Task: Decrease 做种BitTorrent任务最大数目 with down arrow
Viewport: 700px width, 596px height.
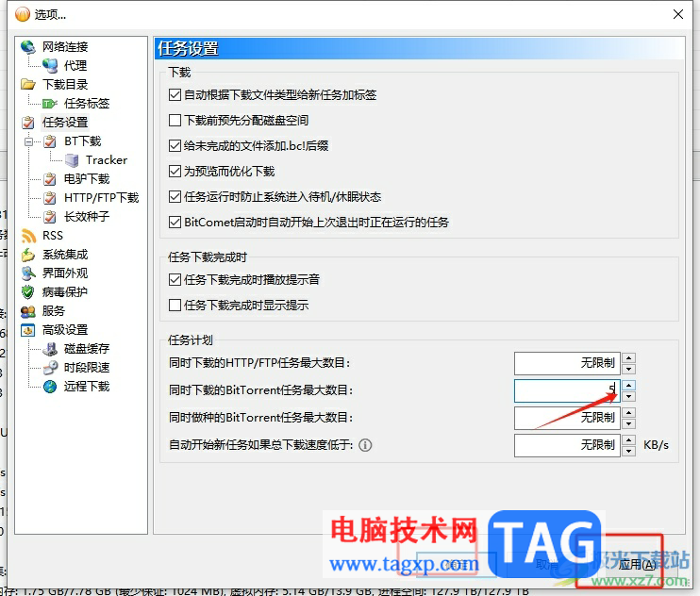Action: pyautogui.click(x=628, y=423)
